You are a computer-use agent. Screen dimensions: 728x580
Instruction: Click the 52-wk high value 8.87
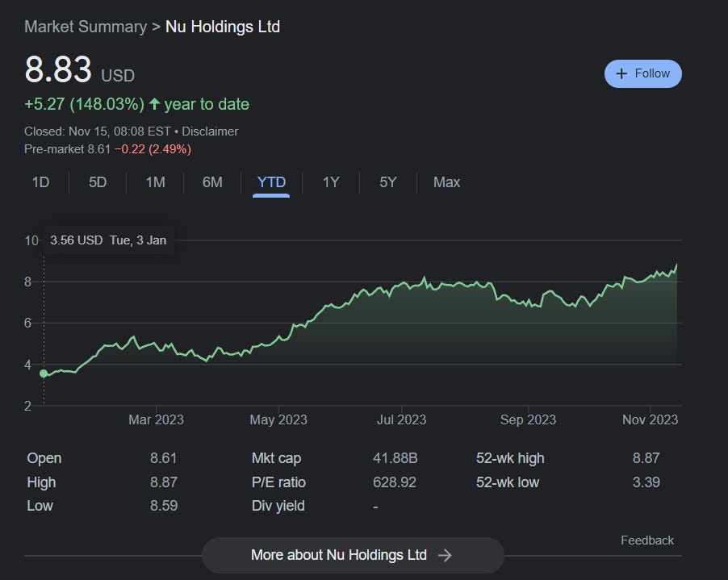coord(646,458)
